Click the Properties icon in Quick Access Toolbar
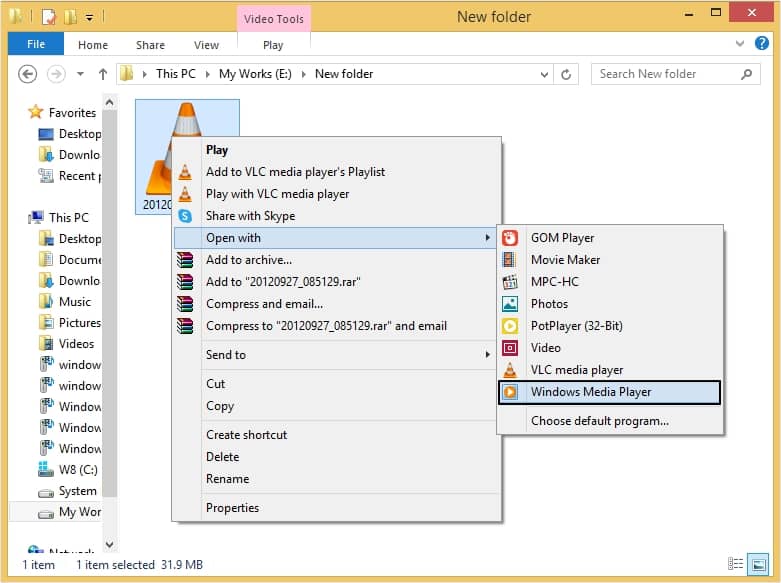Image resolution: width=781 pixels, height=583 pixels. point(49,17)
